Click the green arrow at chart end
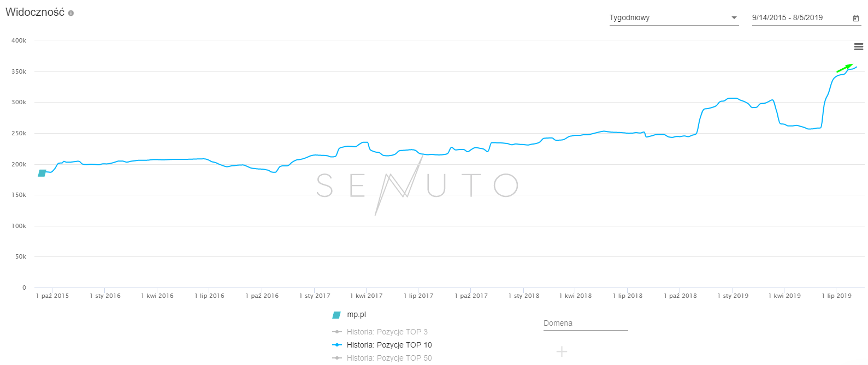 coord(845,68)
